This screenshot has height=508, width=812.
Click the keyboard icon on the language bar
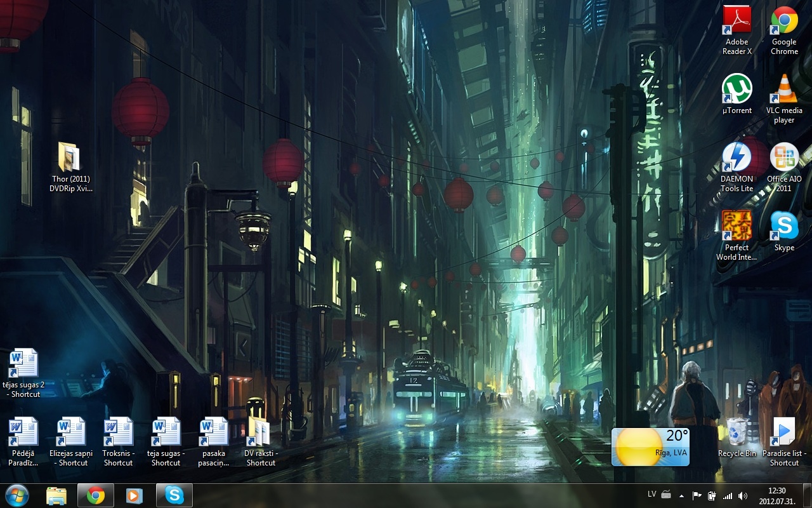(x=666, y=495)
